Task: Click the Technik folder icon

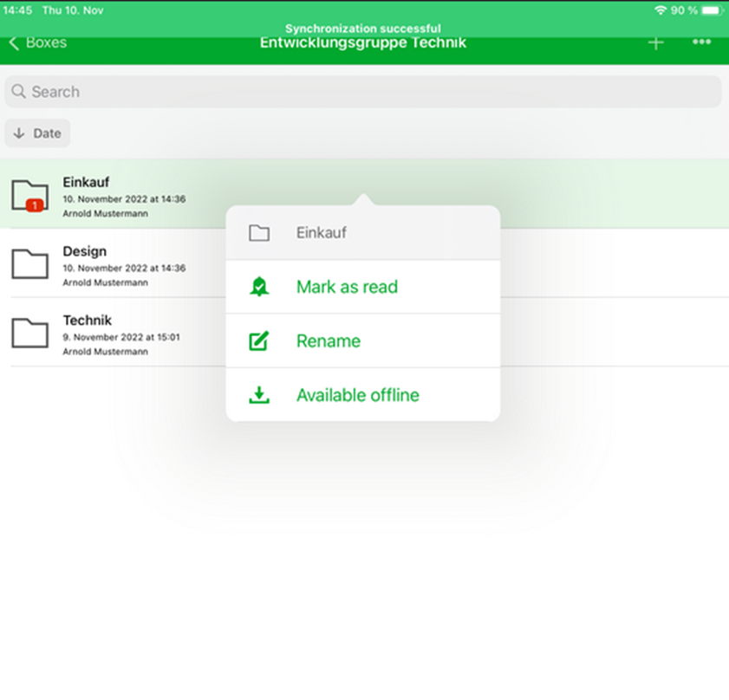Action: pos(30,333)
